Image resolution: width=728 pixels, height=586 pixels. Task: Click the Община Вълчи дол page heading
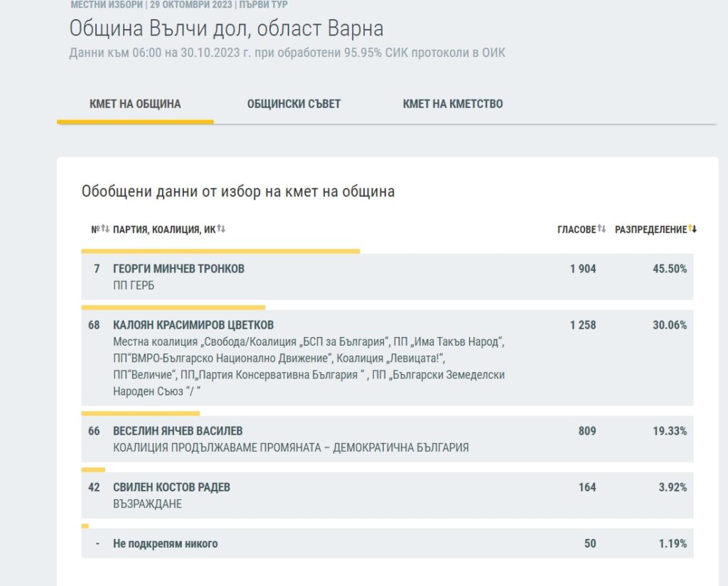coord(226,28)
